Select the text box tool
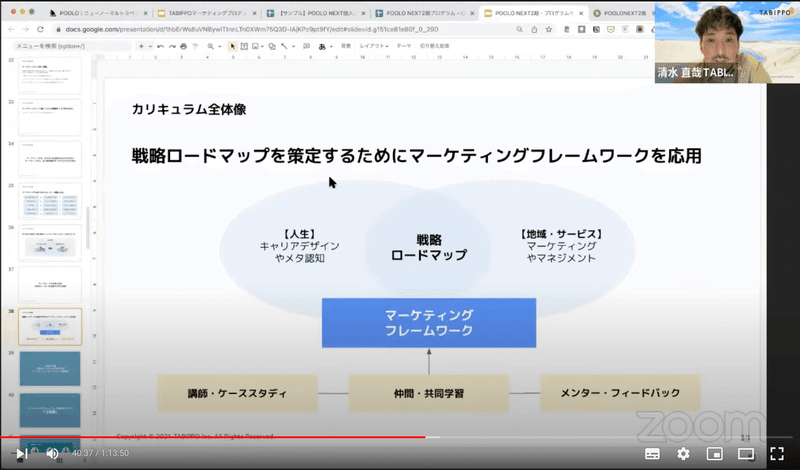Viewport: 800px width, 470px height. (x=244, y=46)
